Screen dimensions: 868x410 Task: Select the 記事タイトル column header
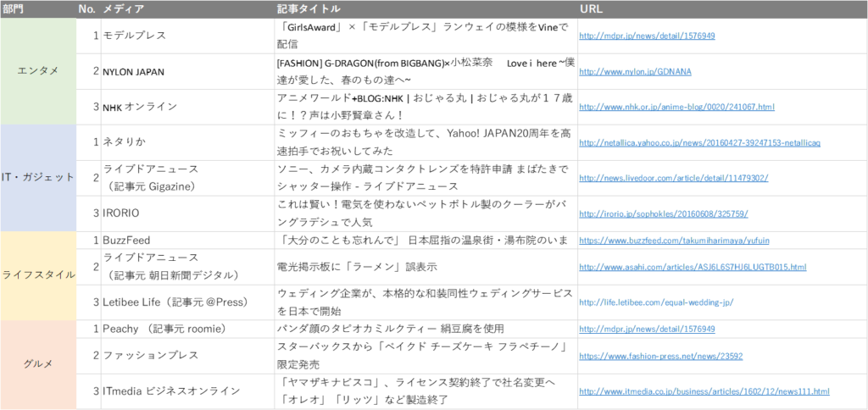click(x=426, y=8)
